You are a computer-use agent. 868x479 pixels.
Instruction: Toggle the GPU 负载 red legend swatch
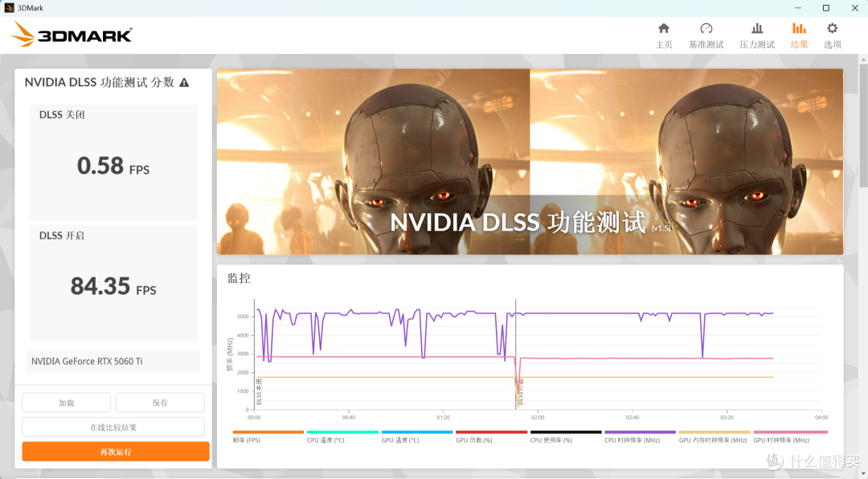click(x=491, y=432)
